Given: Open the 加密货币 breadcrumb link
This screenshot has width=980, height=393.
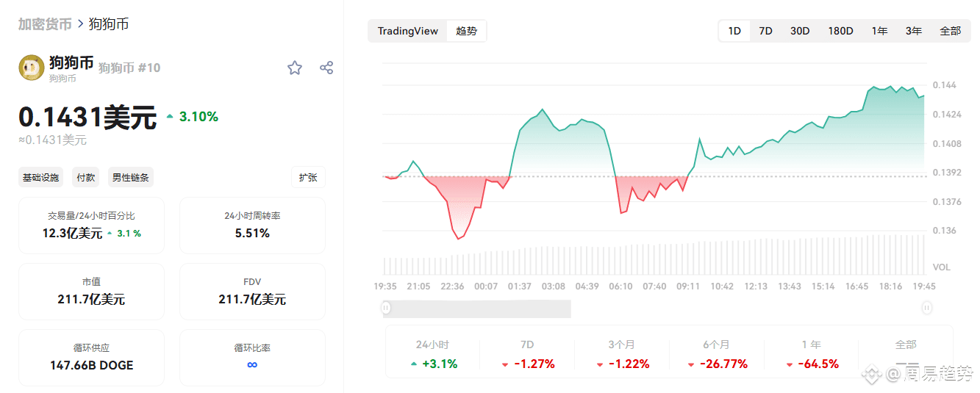Looking at the screenshot, I should click(45, 24).
